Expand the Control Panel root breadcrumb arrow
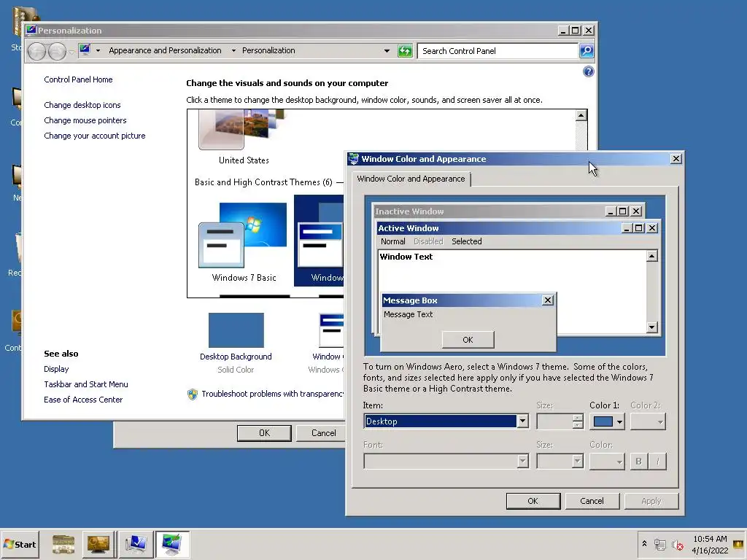 point(98,50)
